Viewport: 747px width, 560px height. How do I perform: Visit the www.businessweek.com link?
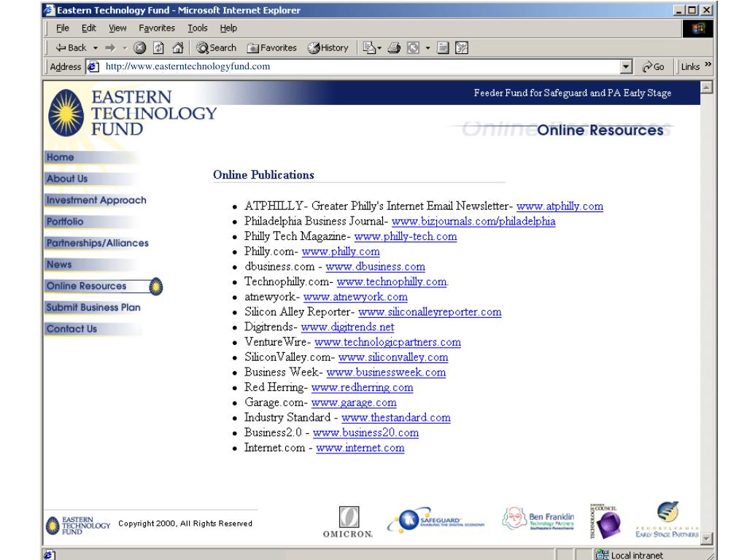pyautogui.click(x=386, y=373)
